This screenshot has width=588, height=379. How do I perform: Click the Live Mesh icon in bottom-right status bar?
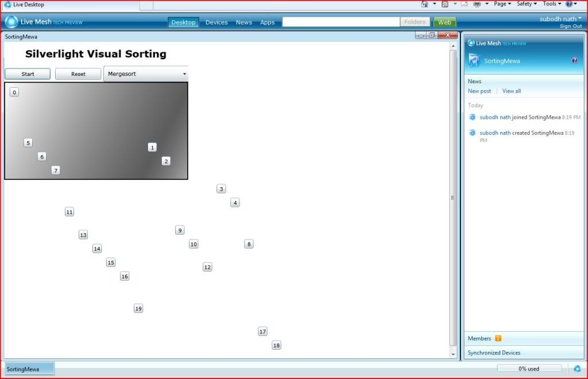pos(577,369)
